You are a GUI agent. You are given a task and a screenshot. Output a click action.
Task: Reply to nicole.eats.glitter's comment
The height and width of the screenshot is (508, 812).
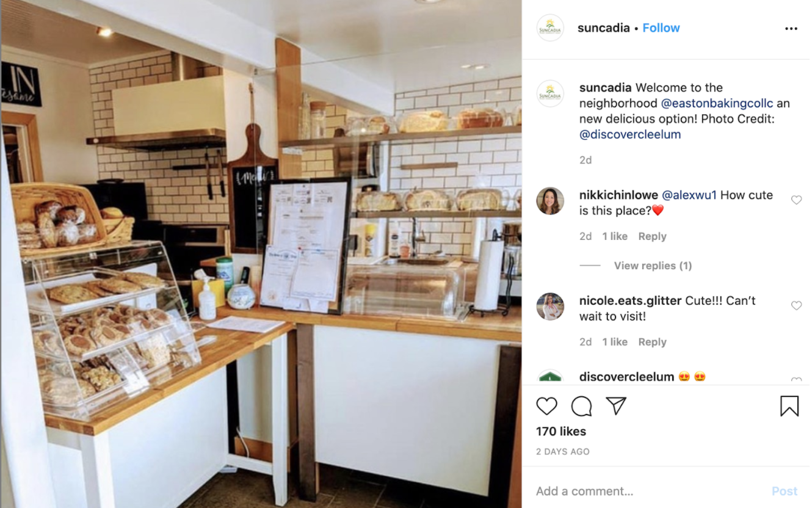652,342
